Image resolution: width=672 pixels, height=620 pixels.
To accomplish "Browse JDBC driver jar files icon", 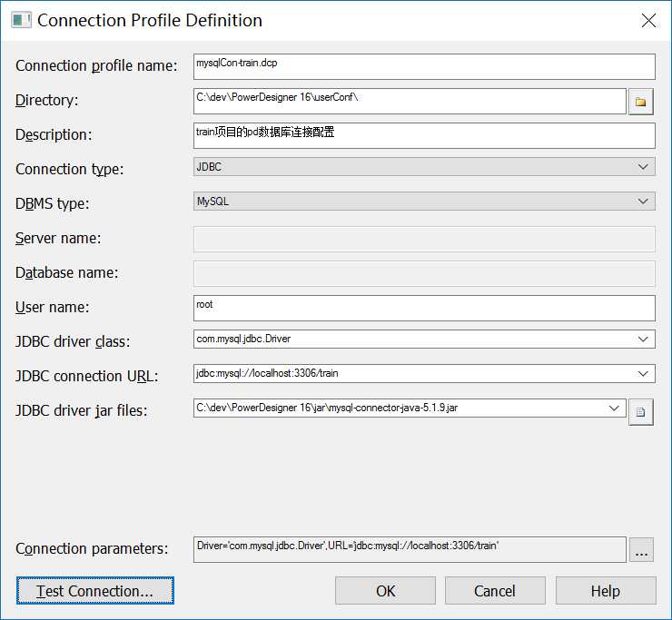I will (x=641, y=412).
